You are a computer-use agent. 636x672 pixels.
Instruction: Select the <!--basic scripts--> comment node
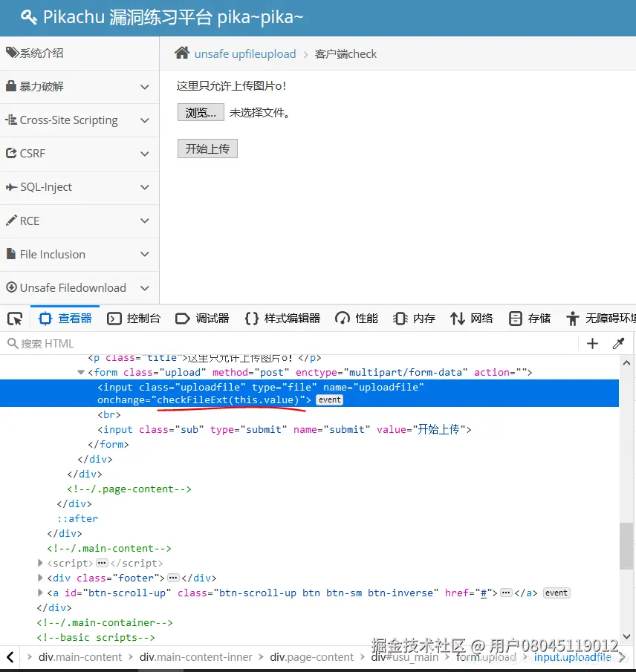coord(96,637)
